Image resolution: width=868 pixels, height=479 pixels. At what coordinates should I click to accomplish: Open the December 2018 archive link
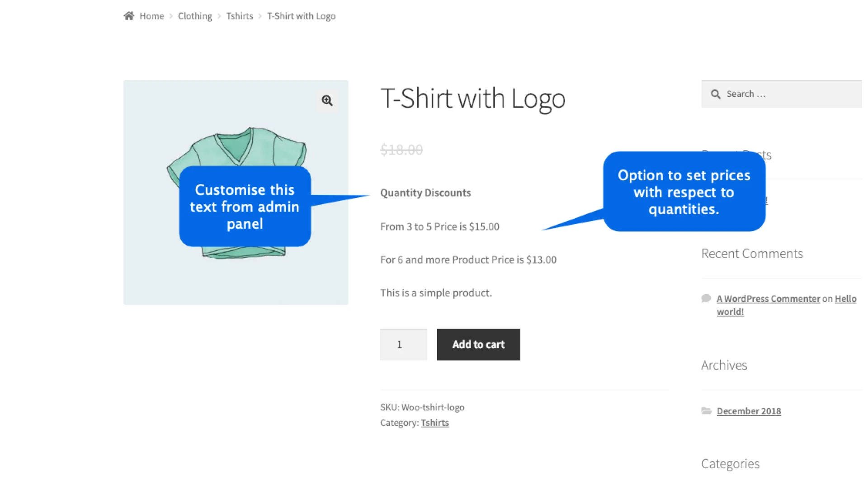coord(748,411)
